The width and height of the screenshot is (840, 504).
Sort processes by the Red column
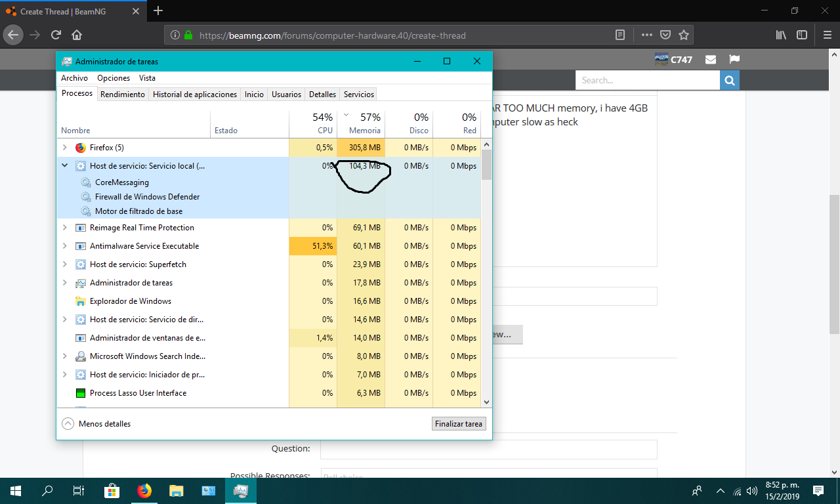457,123
